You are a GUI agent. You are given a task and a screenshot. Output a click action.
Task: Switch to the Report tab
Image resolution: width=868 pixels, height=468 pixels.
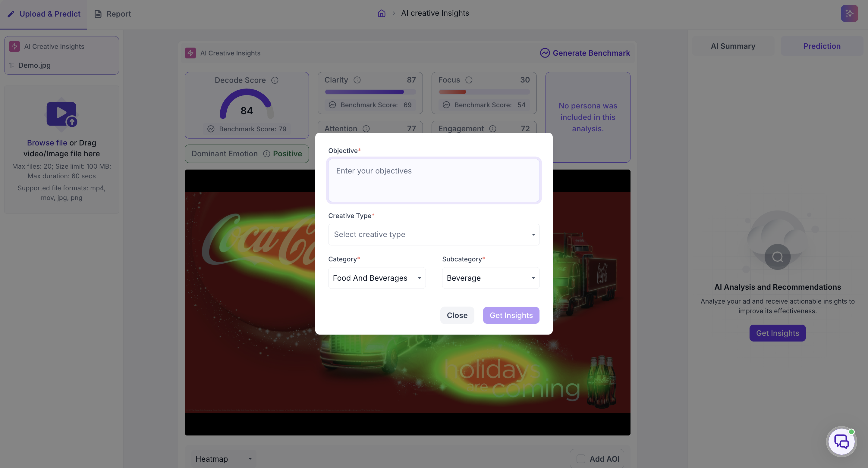(x=112, y=14)
